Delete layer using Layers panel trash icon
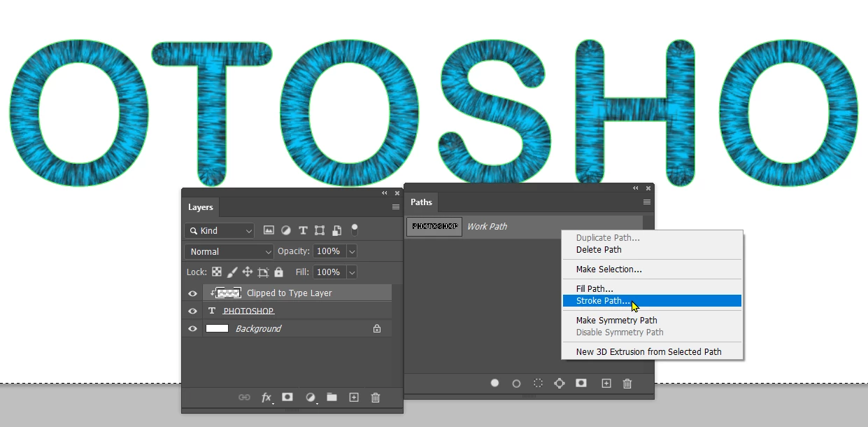This screenshot has width=868, height=427. pyautogui.click(x=376, y=398)
